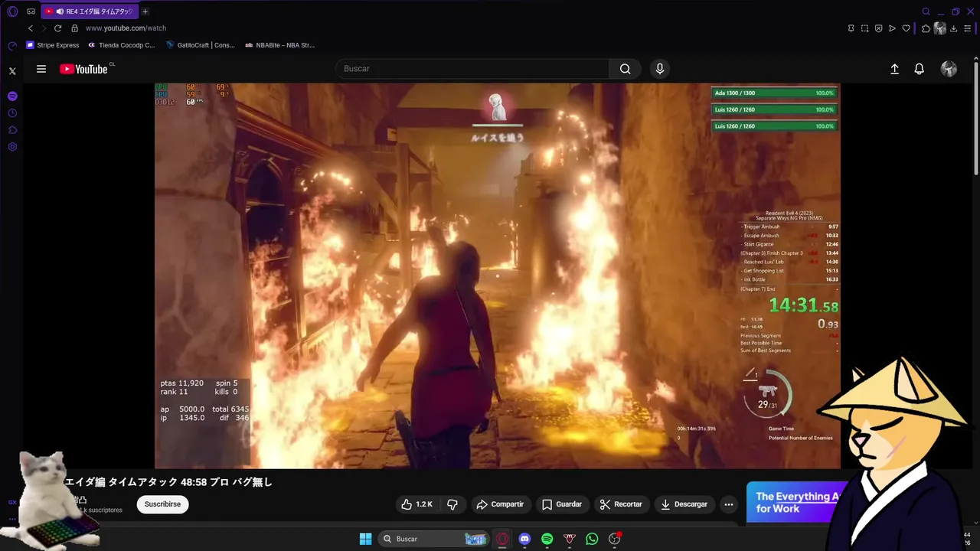
Task: Open the GatitoCraft bookmark
Action: tap(201, 45)
